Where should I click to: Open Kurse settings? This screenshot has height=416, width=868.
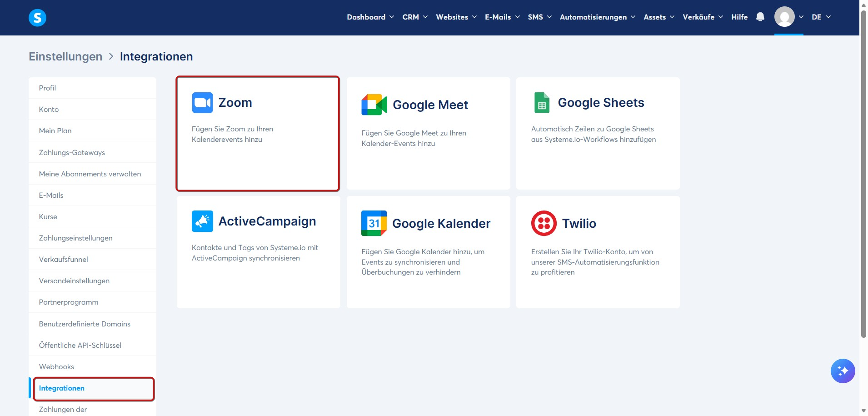tap(92, 216)
